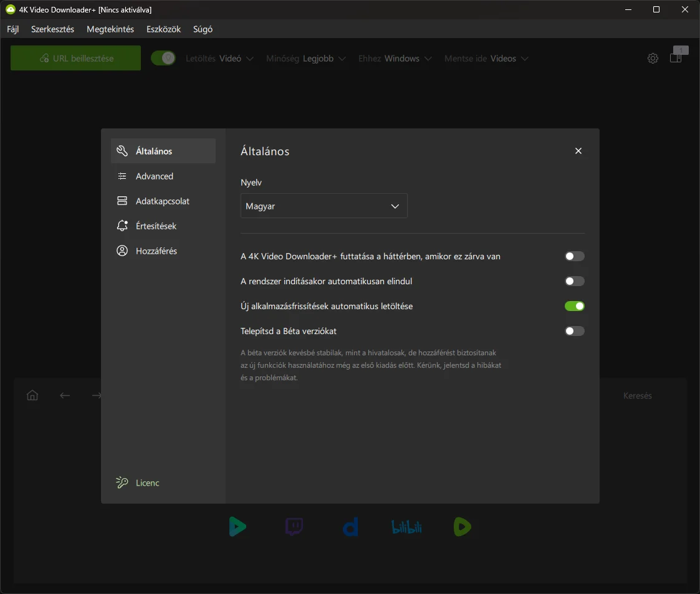The image size is (700, 594).
Task: Click the bell icon beside Értesítések
Action: [122, 226]
